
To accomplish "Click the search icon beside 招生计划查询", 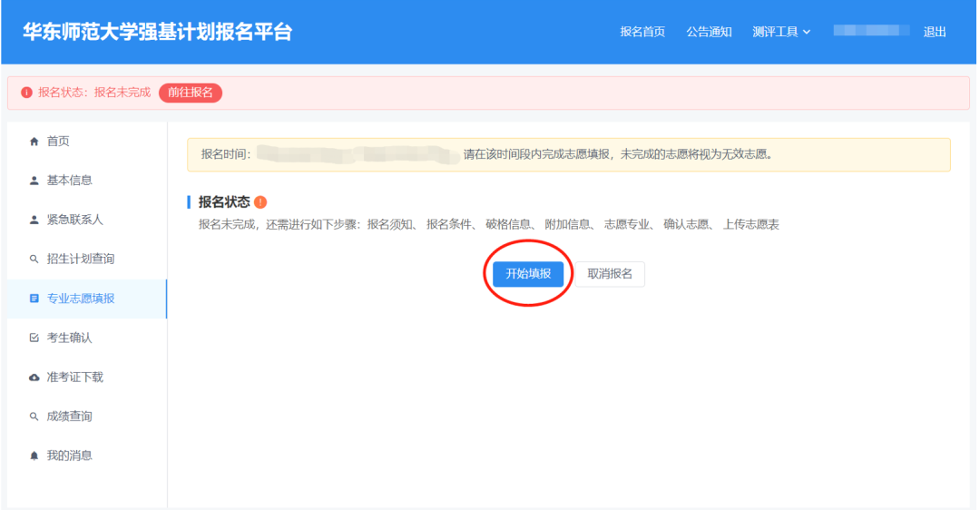I will pyautogui.click(x=34, y=260).
